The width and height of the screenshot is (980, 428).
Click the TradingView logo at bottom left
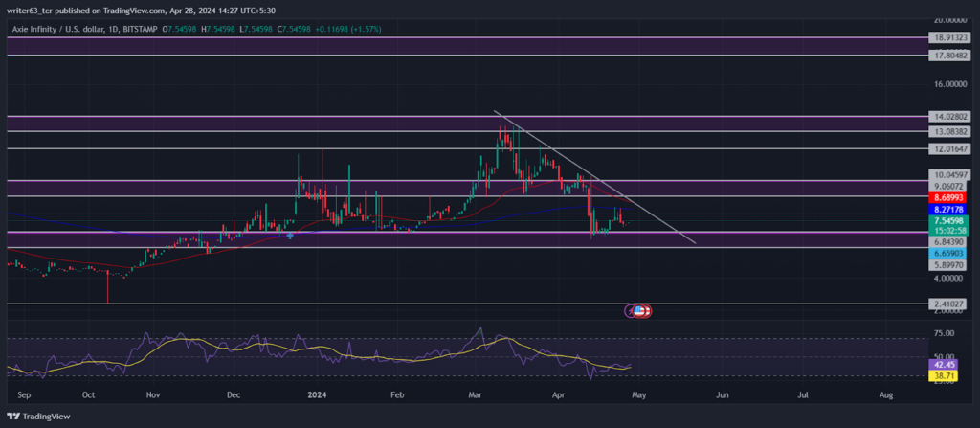(38, 417)
